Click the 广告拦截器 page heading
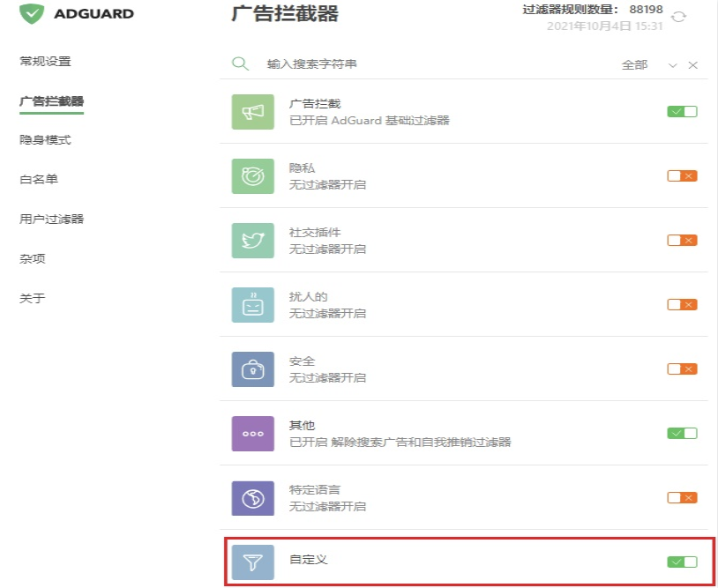This screenshot has width=718, height=588. [x=285, y=13]
